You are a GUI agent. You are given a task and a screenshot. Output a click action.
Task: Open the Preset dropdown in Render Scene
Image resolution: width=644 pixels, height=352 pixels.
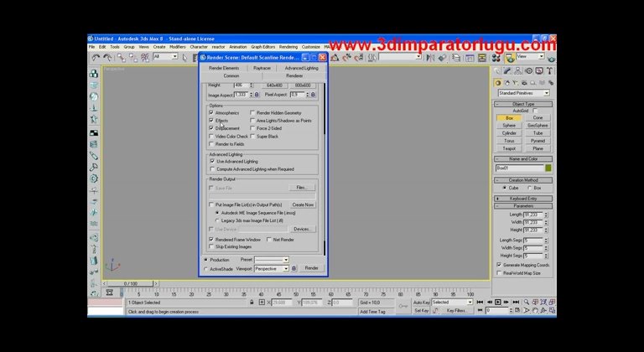tap(272, 260)
